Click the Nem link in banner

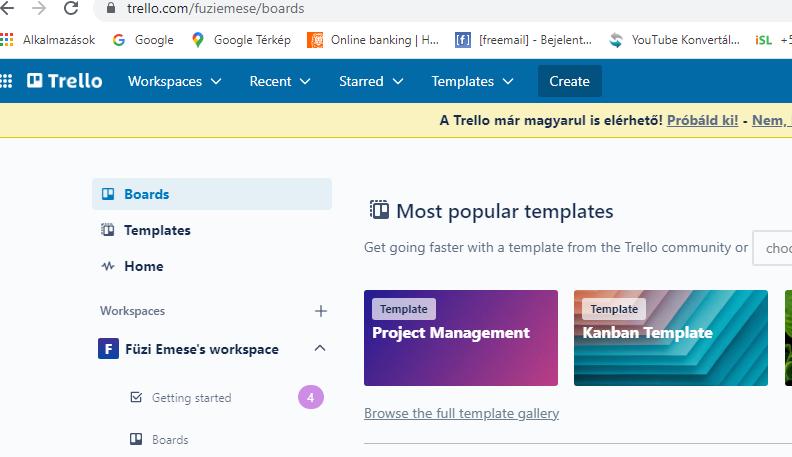[x=771, y=120]
